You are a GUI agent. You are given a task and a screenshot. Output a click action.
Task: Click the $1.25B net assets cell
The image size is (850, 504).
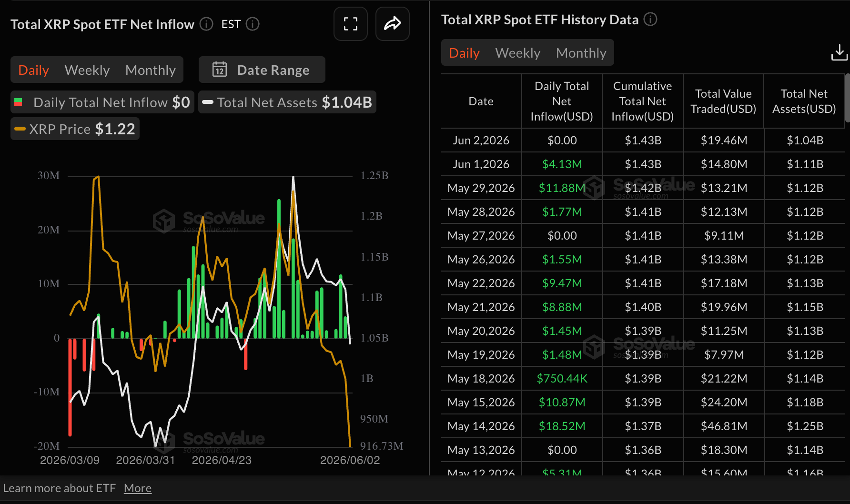click(805, 426)
